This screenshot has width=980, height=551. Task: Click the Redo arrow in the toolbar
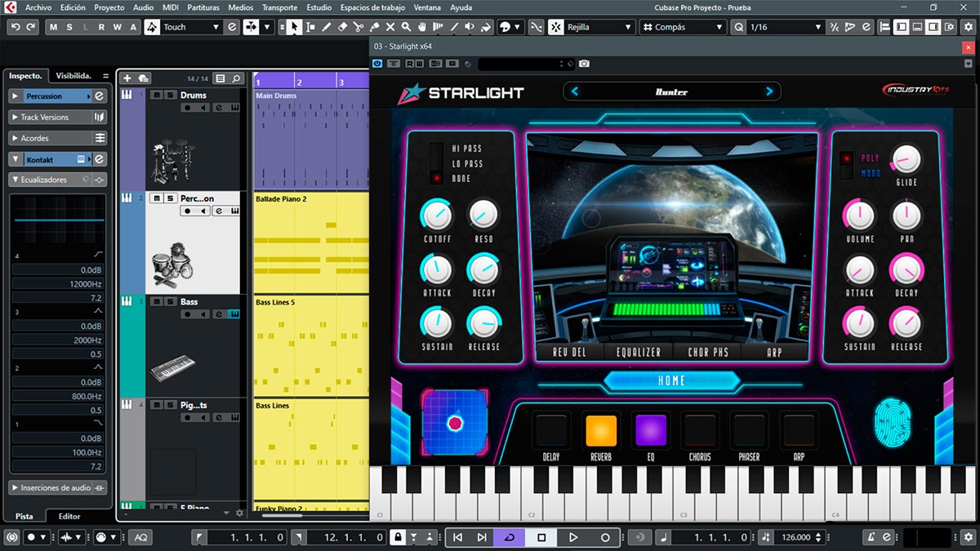31,27
